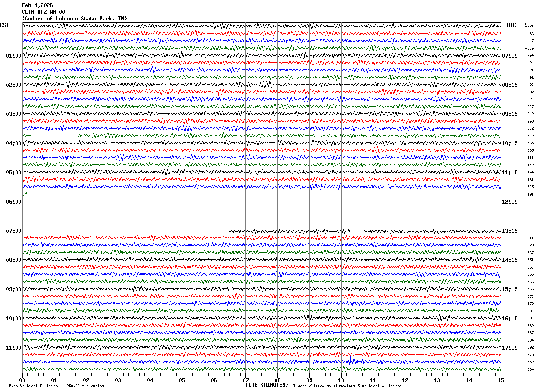Screen dimensions: 536x392
Task: Click the "09:15" UTC time label
Action: (x=510, y=114)
